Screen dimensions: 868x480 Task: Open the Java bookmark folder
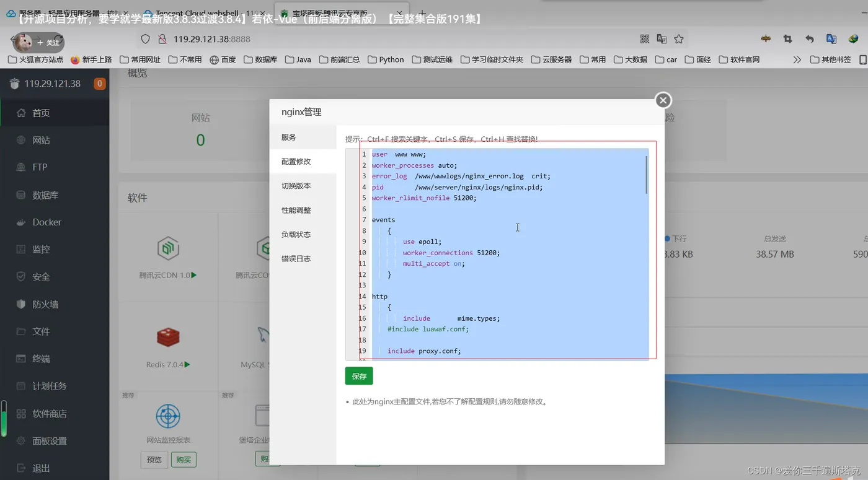tap(298, 59)
